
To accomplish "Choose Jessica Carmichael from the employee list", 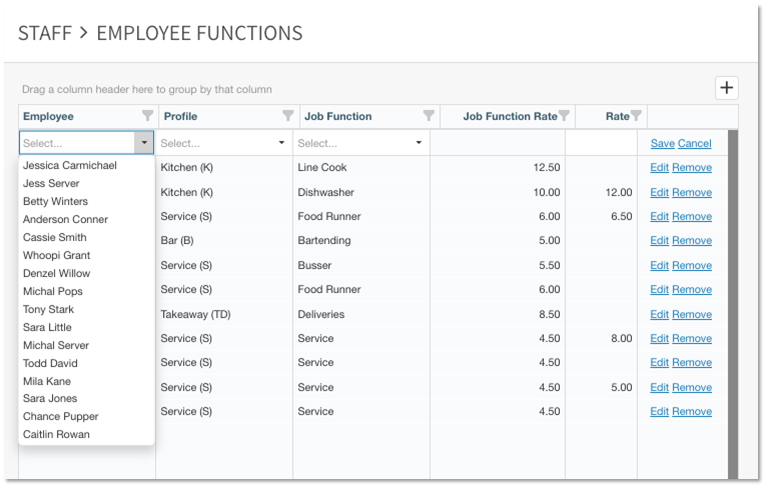I will (x=70, y=165).
